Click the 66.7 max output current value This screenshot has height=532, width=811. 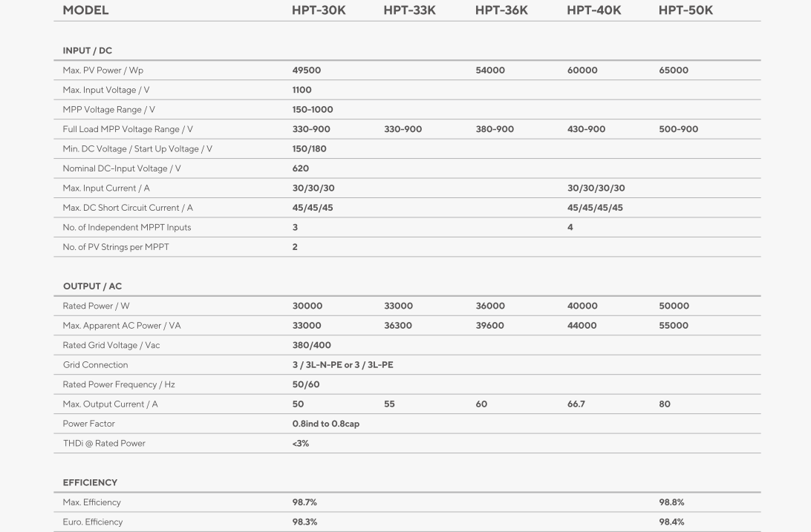[x=576, y=404]
